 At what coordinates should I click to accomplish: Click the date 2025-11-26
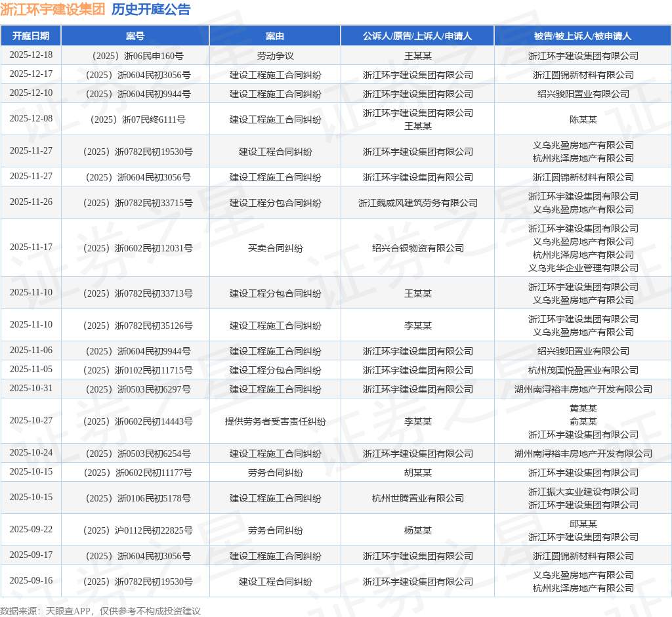click(31, 202)
